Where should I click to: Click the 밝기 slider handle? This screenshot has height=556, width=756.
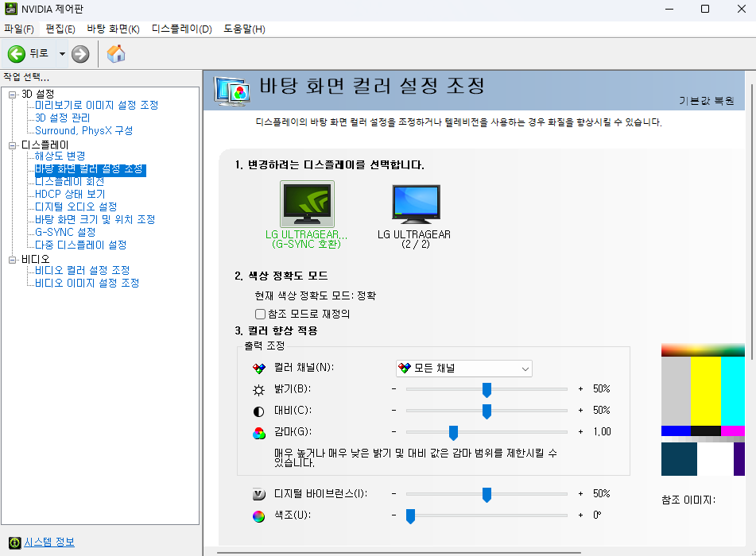point(487,389)
